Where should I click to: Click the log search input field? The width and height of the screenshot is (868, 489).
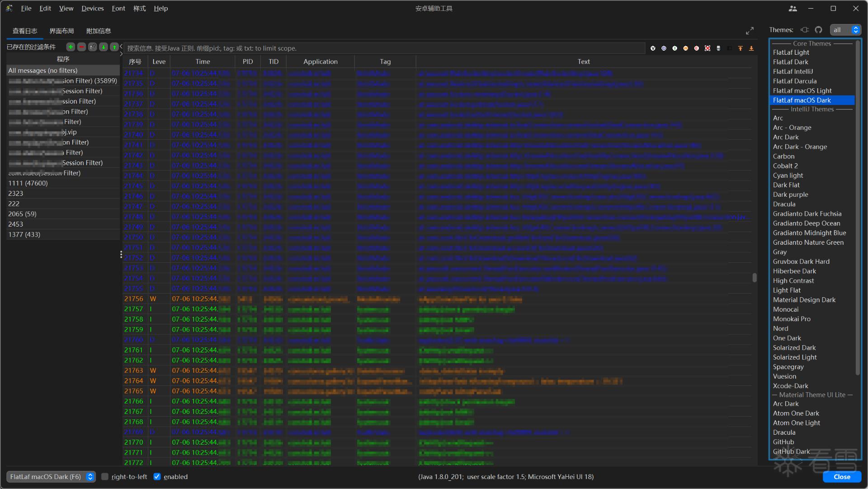[x=384, y=48]
